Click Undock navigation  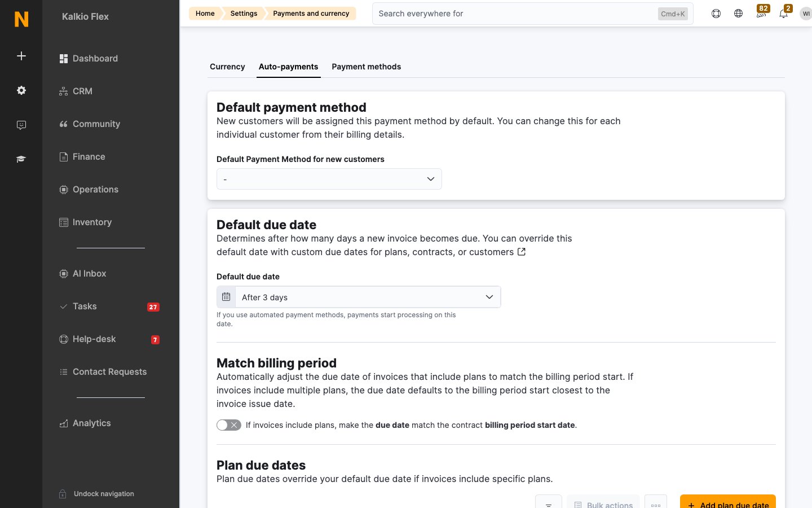104,494
